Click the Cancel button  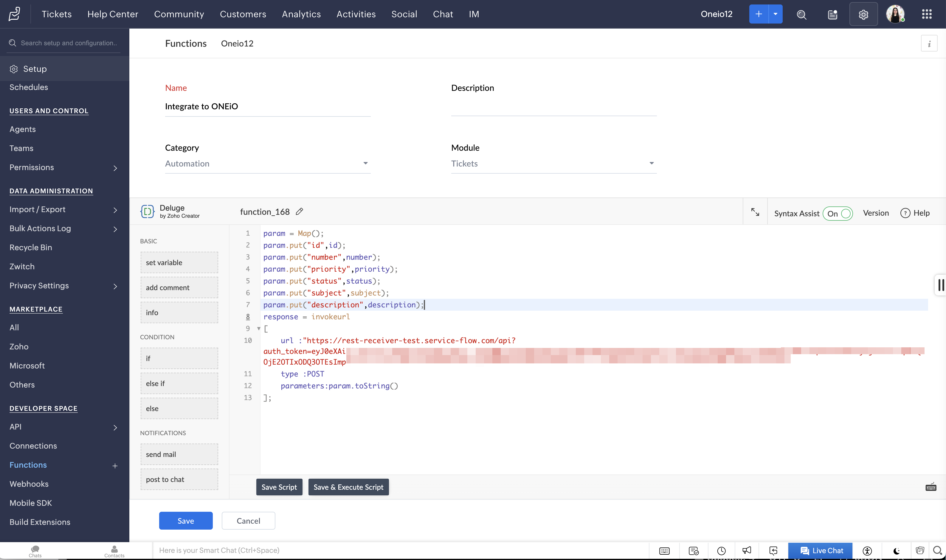point(248,521)
